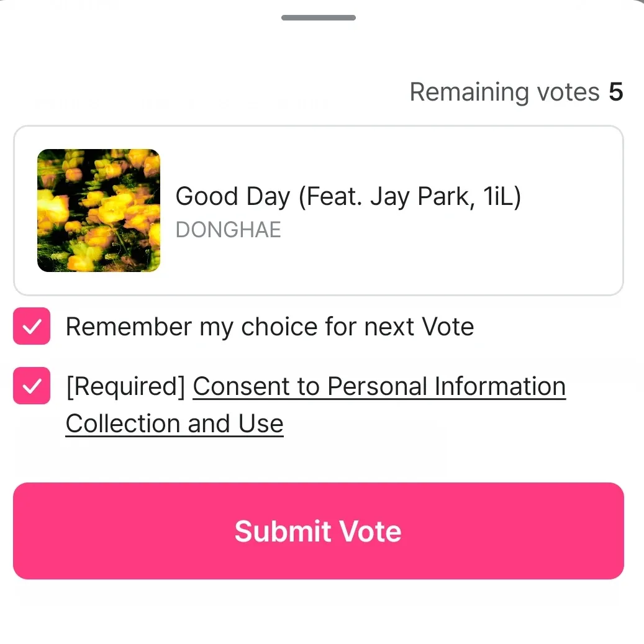Tap the DONGHAE artist name
This screenshot has width=644, height=644.
(228, 230)
